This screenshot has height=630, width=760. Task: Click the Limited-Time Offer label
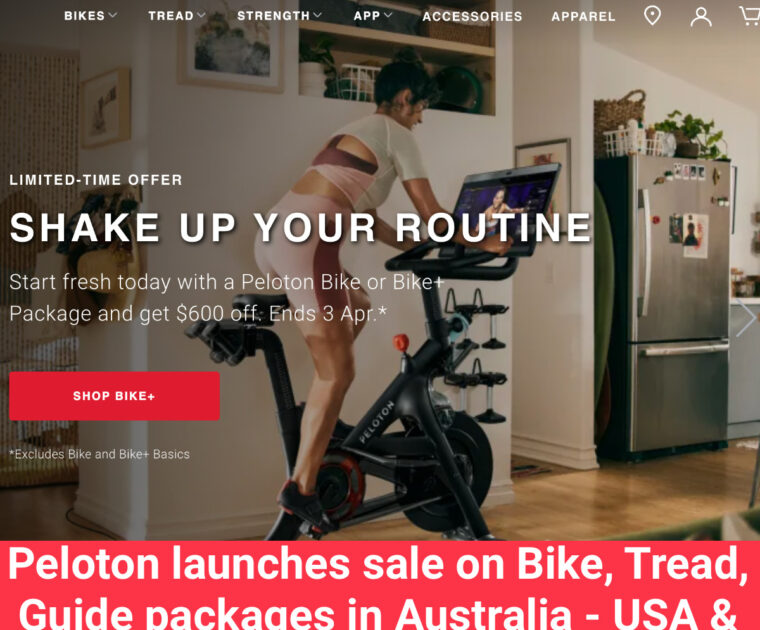96,180
